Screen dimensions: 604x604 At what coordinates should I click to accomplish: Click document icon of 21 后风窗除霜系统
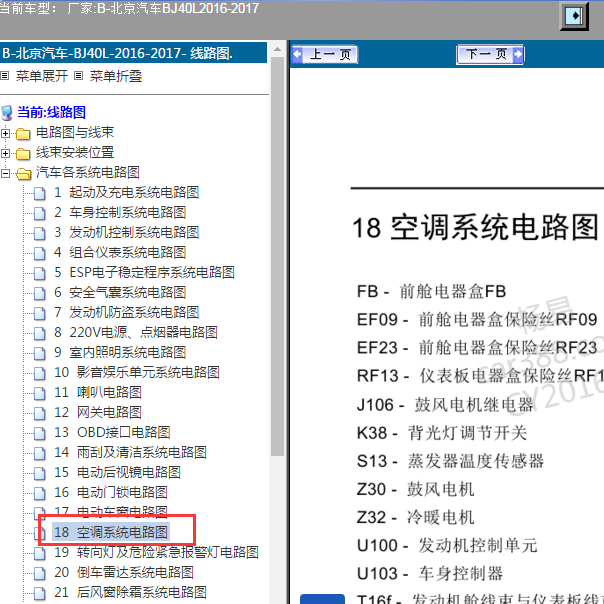pos(39,594)
